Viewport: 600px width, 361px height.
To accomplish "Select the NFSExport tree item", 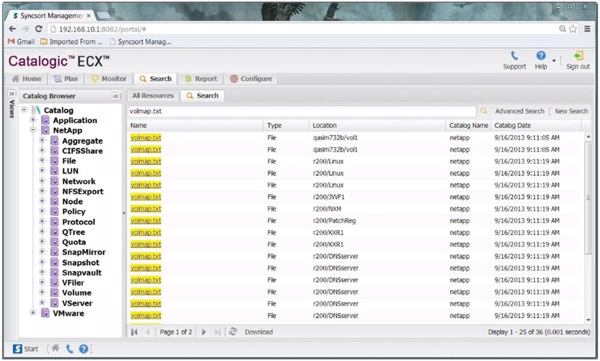I will pos(83,191).
